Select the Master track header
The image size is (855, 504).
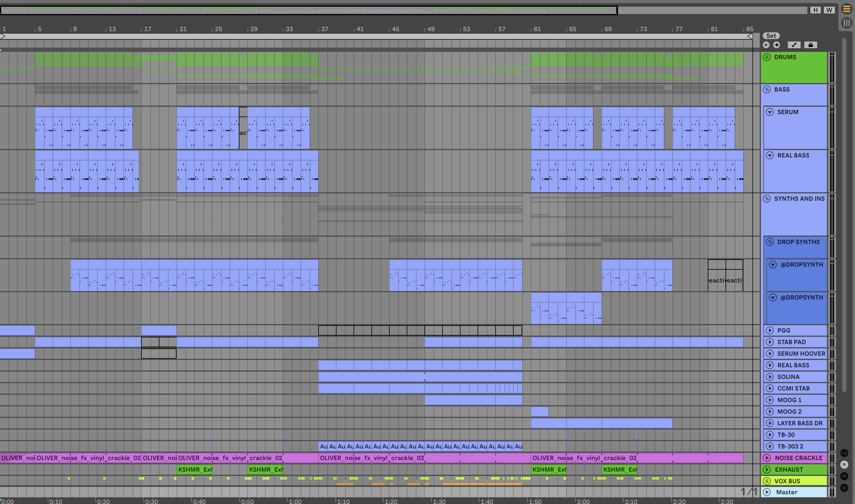coord(787,492)
